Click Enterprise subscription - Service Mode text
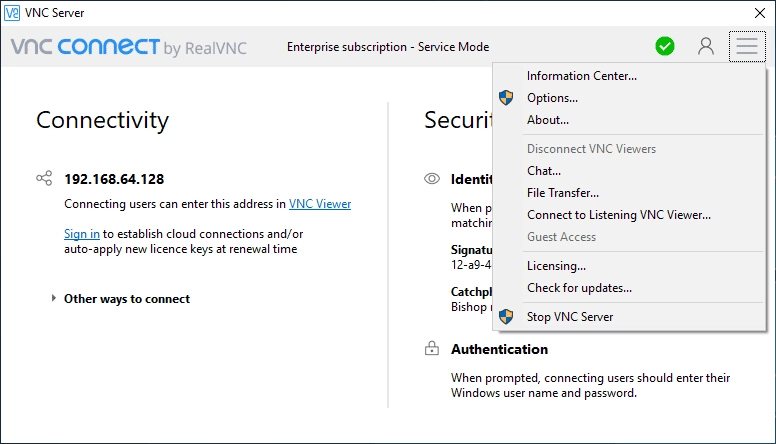This screenshot has height=444, width=776. (388, 47)
